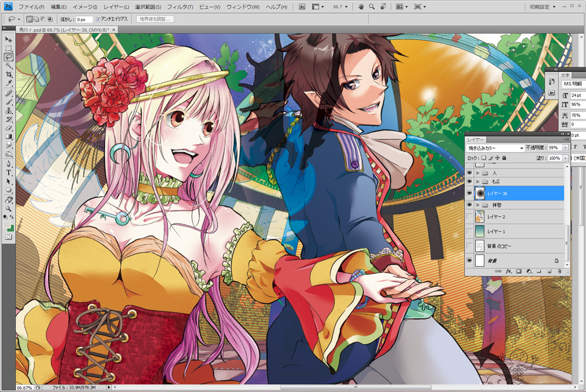This screenshot has width=586, height=392.
Task: Show the レイヤー 2 layer
Action: pos(469,217)
